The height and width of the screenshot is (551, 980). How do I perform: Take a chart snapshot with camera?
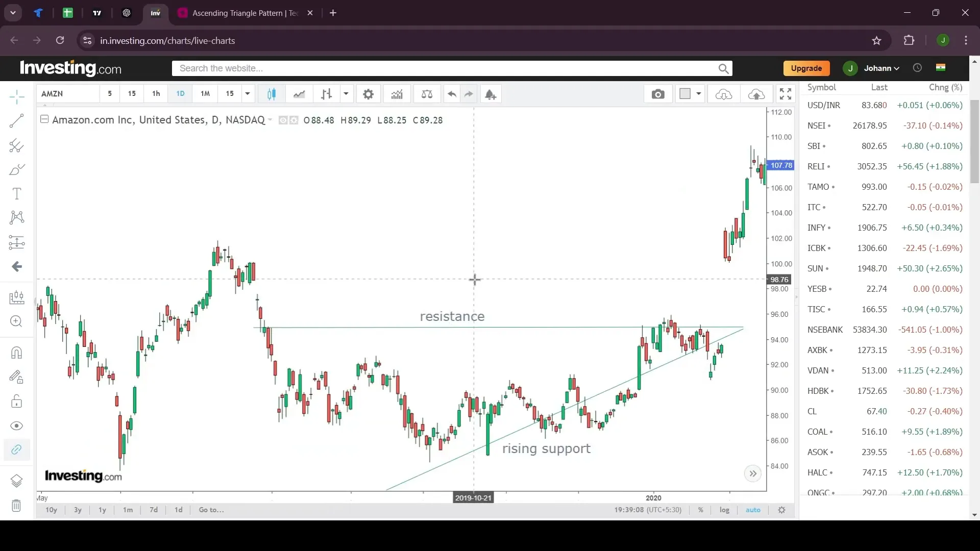coord(658,94)
